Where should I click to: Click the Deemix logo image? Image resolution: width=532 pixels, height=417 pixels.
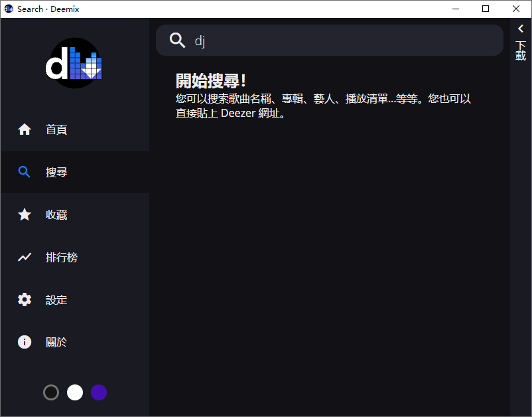click(74, 63)
